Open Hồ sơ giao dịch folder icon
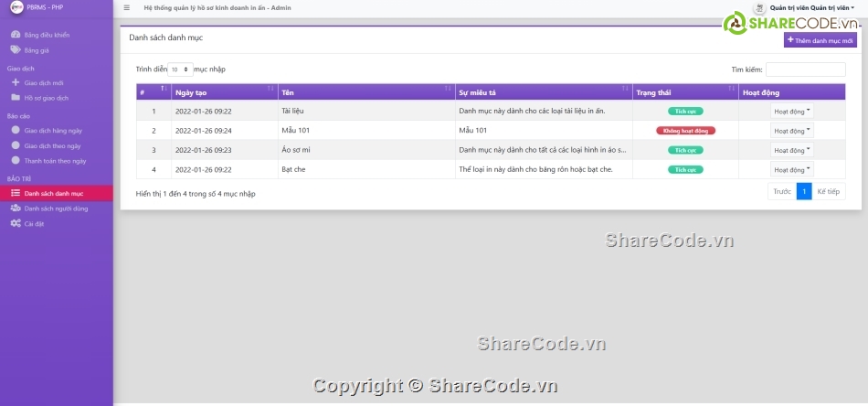The height and width of the screenshot is (406, 868). pos(16,97)
